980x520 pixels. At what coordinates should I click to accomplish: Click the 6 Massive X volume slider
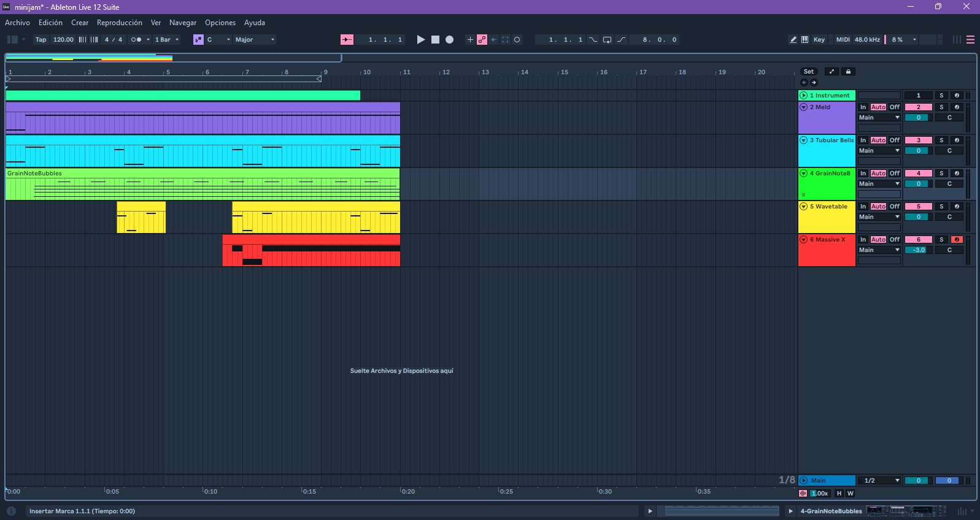tap(919, 250)
